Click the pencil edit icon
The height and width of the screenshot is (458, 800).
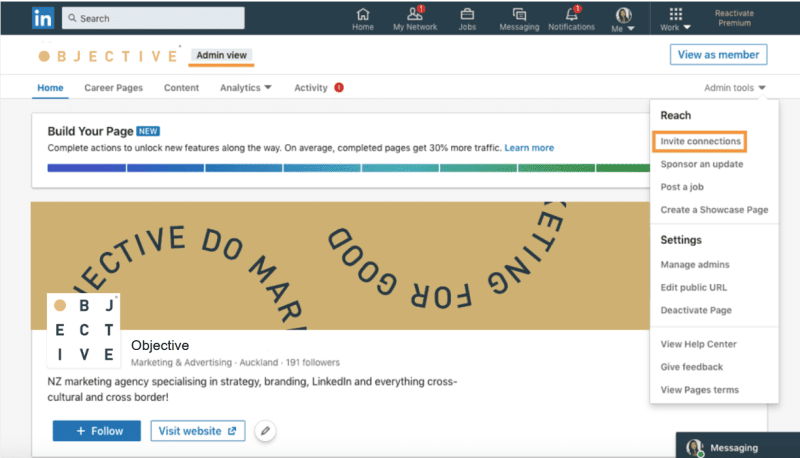coord(265,431)
